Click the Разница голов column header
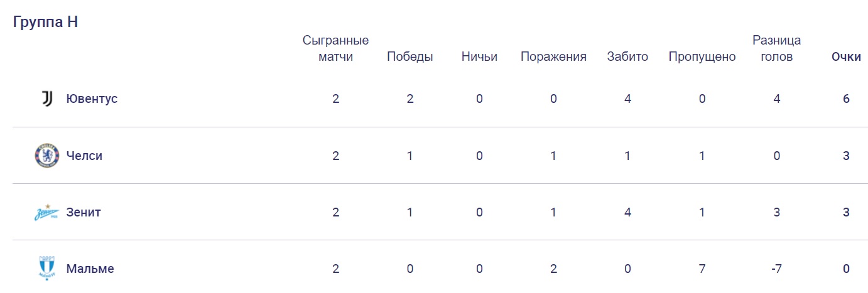Screen dimensions: 868x293 [776, 49]
